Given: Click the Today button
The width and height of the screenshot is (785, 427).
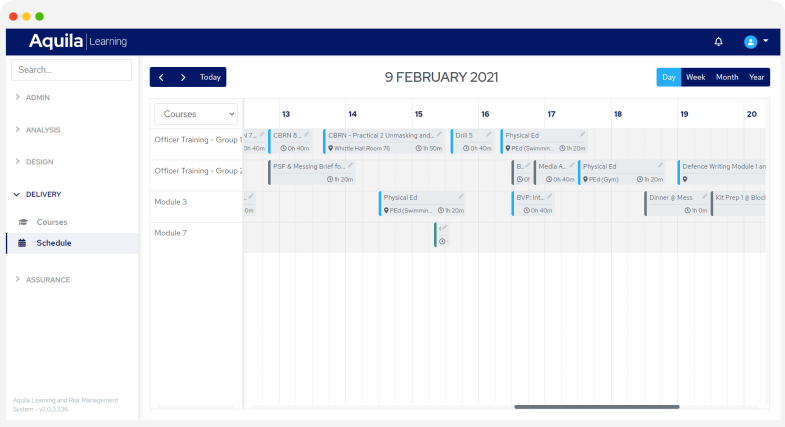Looking at the screenshot, I should point(210,77).
